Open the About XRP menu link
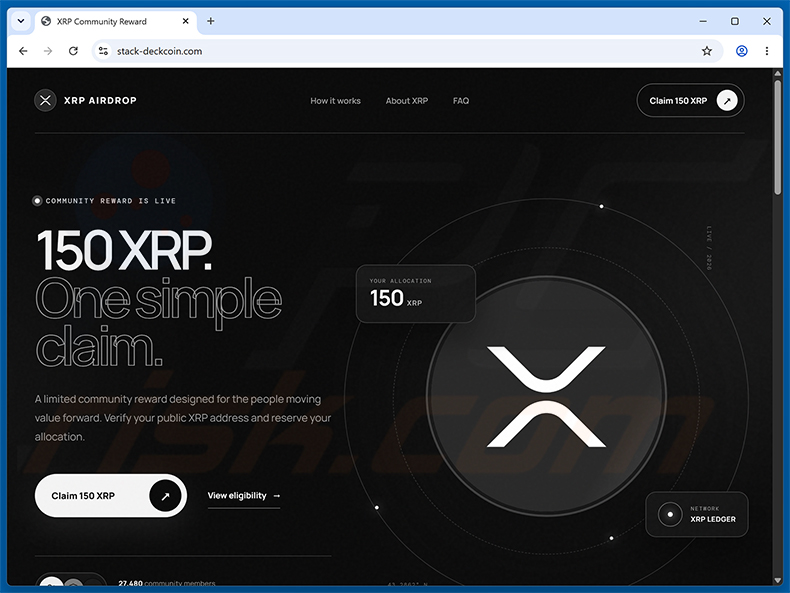This screenshot has width=790, height=593. 407,101
